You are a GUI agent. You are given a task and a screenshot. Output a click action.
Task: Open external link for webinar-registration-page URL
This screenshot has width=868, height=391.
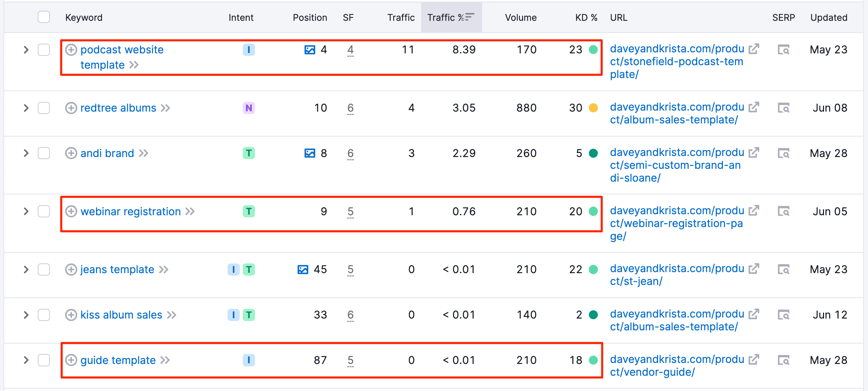[754, 211]
